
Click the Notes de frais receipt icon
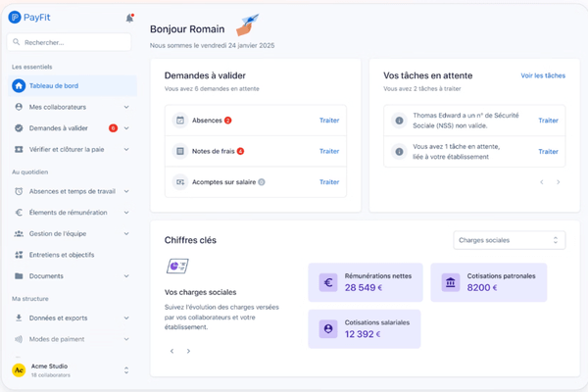pyautogui.click(x=179, y=151)
